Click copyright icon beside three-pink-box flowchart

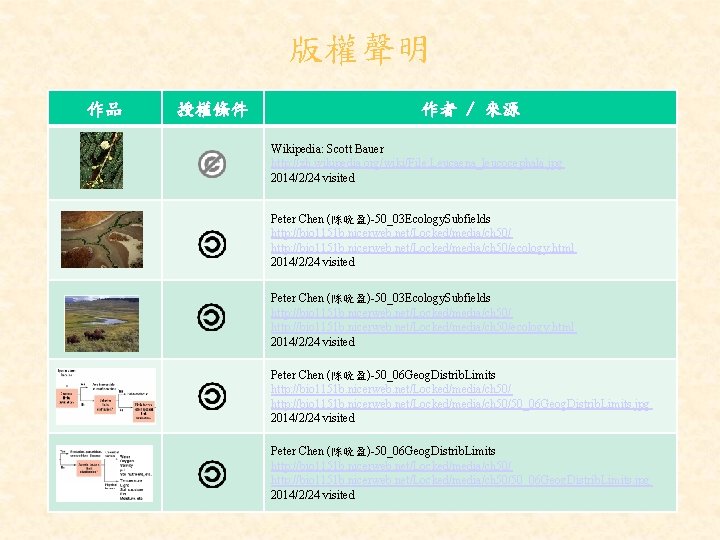[212, 396]
